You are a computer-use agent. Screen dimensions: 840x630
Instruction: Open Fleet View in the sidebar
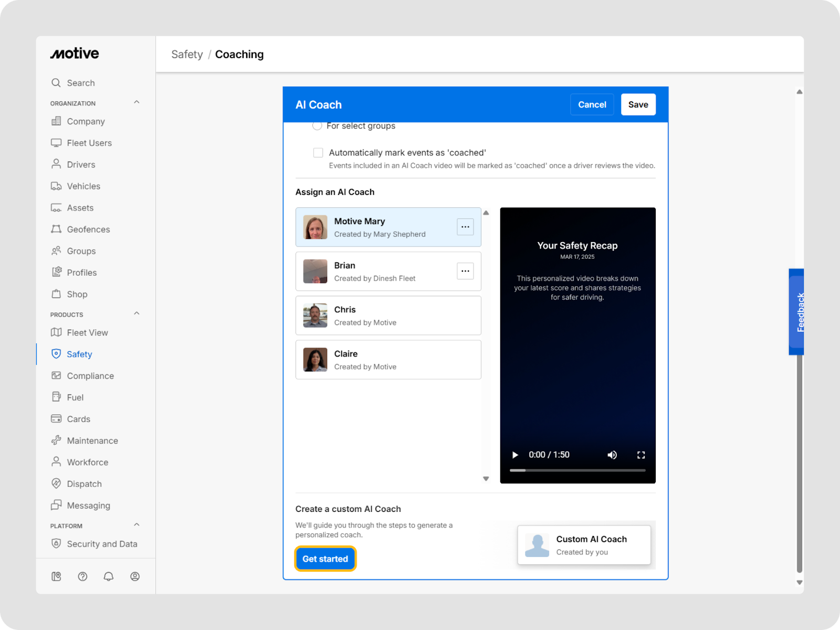pos(87,332)
